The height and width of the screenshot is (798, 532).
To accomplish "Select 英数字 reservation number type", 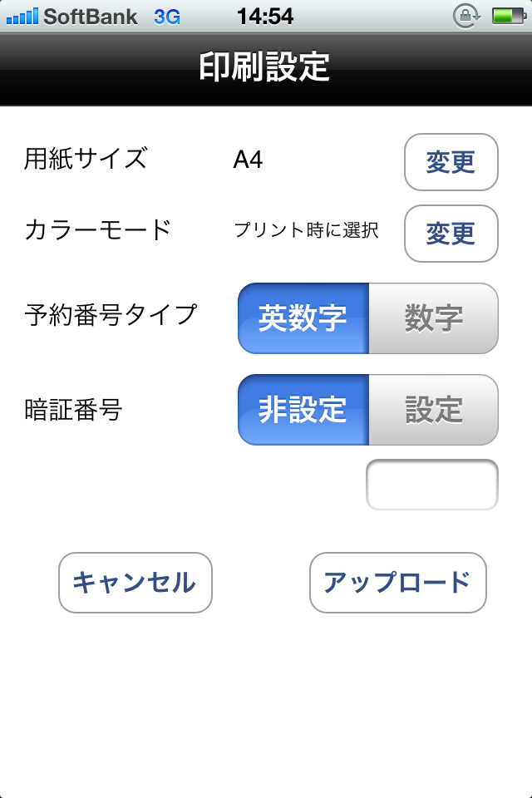I will 303,318.
